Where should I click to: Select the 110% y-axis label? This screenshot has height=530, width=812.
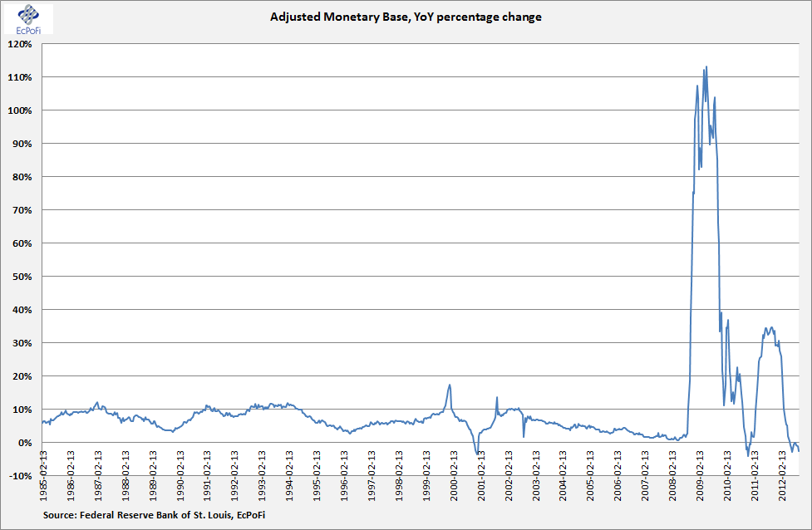(20, 77)
